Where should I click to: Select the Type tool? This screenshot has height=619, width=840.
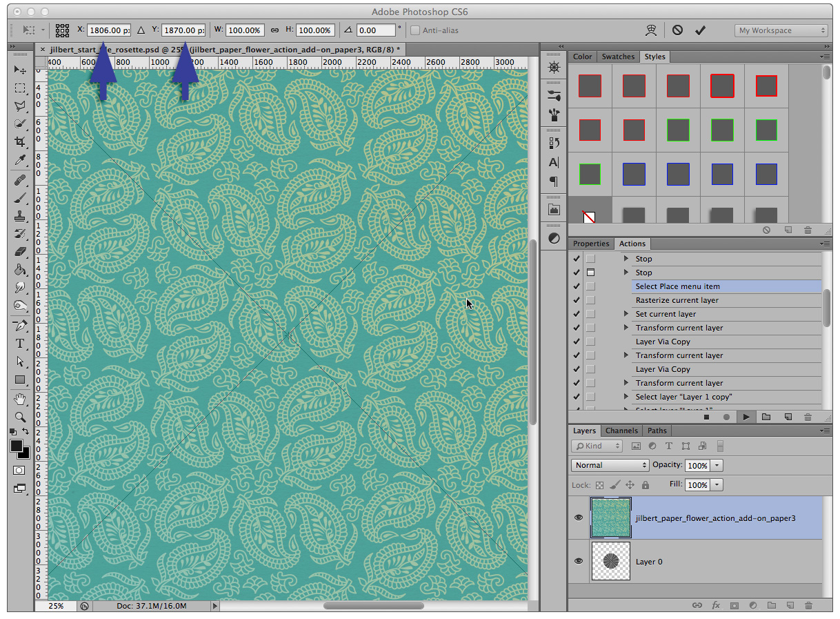pyautogui.click(x=20, y=344)
